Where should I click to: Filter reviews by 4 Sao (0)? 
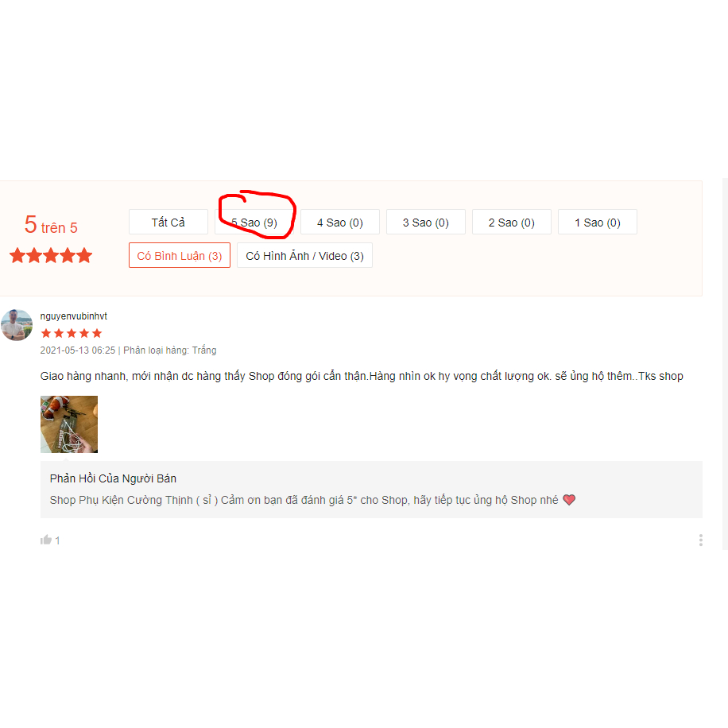tap(340, 222)
